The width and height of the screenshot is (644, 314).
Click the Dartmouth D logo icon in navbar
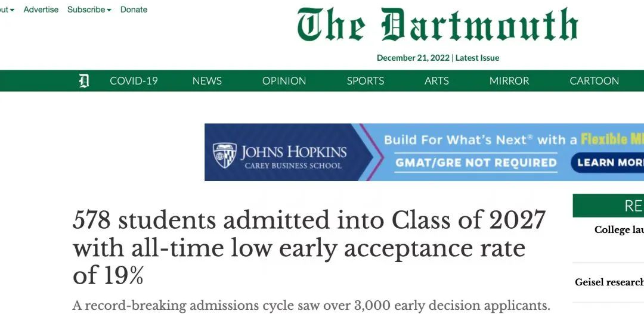84,81
